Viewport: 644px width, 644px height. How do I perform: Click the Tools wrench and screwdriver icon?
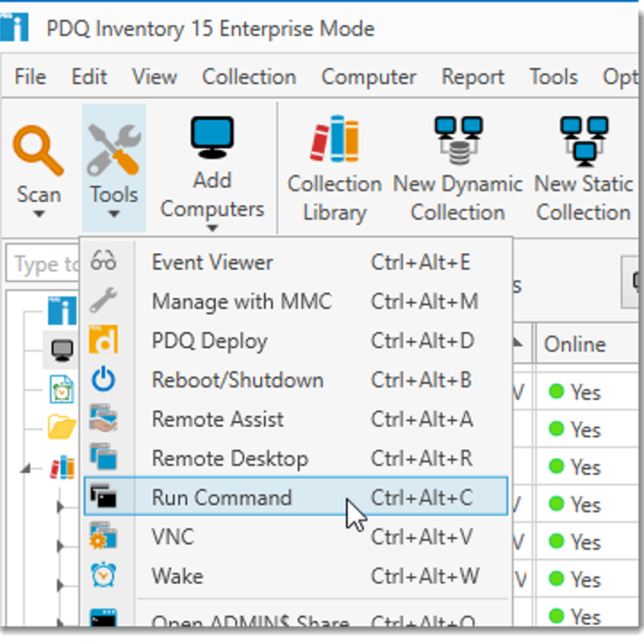pyautogui.click(x=114, y=150)
